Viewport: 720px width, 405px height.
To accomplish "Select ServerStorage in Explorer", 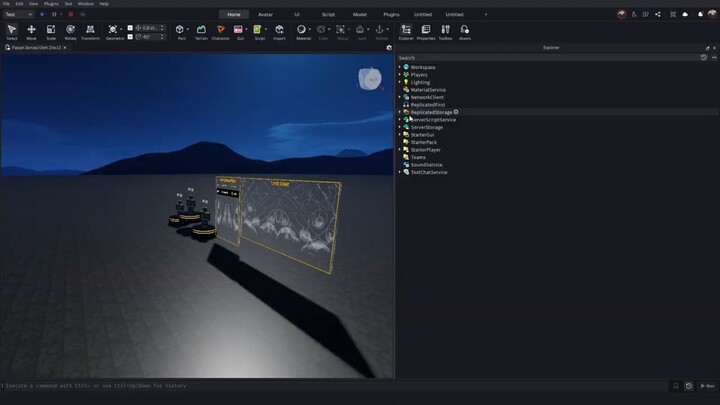I will tap(427, 127).
